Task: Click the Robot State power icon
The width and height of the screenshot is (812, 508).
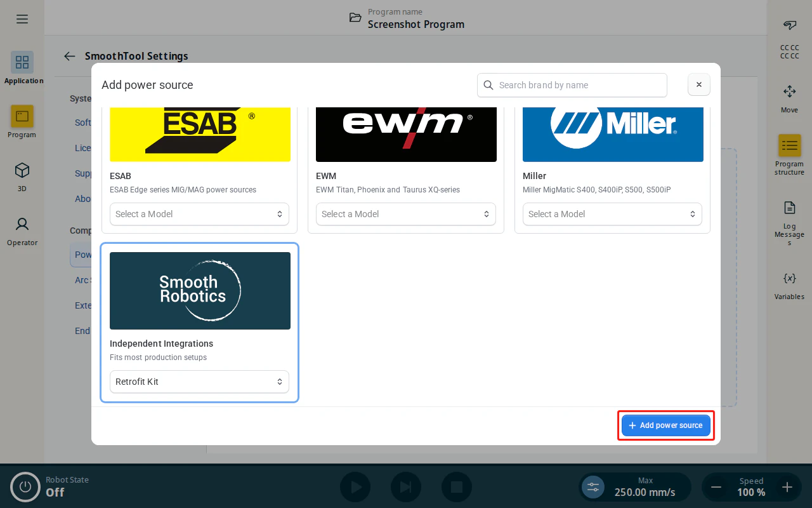Action: pyautogui.click(x=25, y=487)
